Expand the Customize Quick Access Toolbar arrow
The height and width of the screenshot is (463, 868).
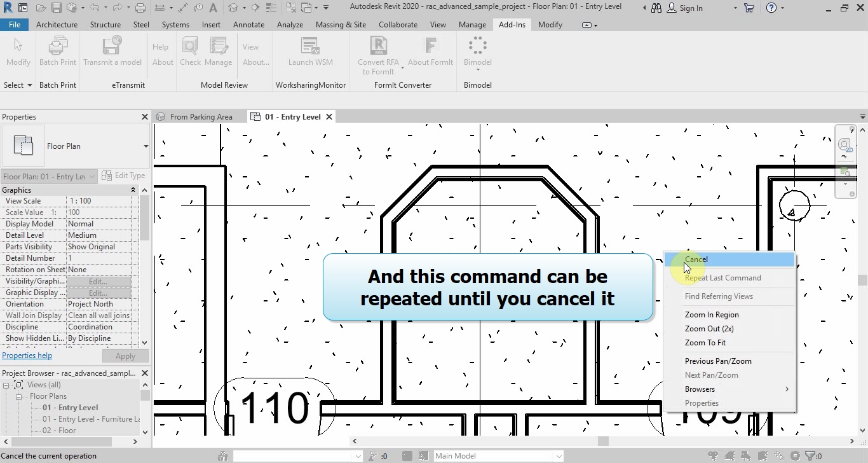[326, 8]
